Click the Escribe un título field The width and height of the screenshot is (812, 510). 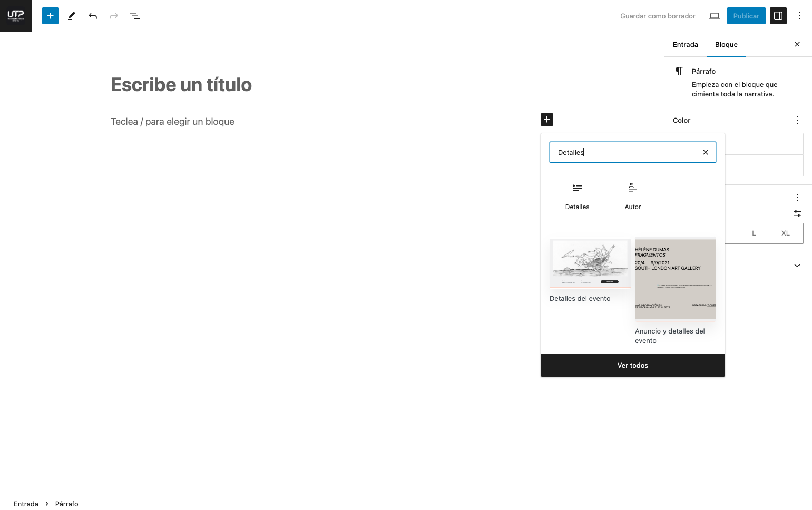click(181, 84)
